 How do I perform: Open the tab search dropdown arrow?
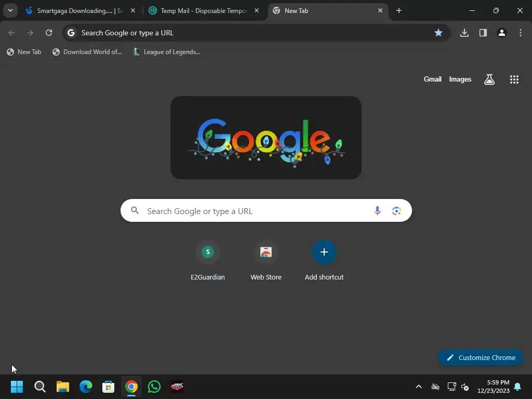point(10,10)
